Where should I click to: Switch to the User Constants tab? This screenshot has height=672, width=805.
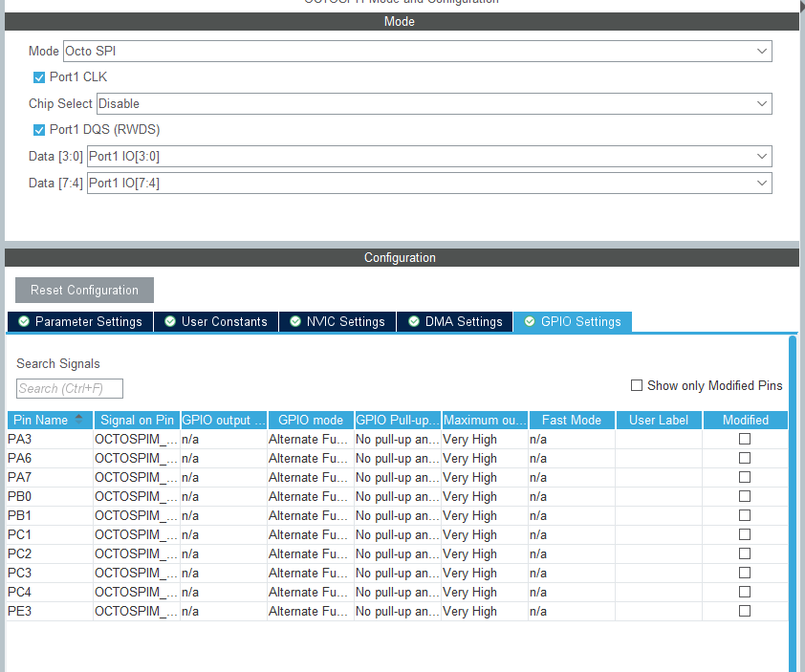coord(216,322)
